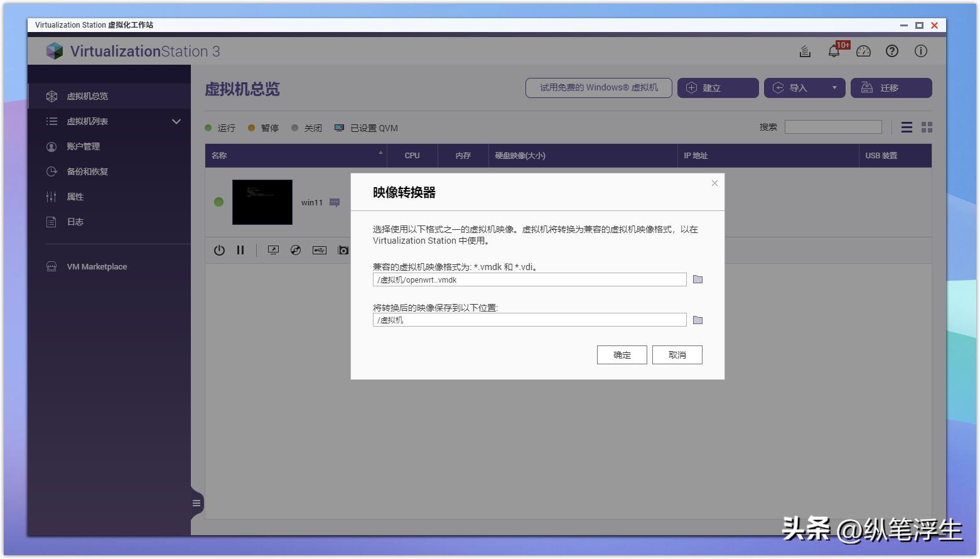Browse folders for the source image file

coord(697,279)
